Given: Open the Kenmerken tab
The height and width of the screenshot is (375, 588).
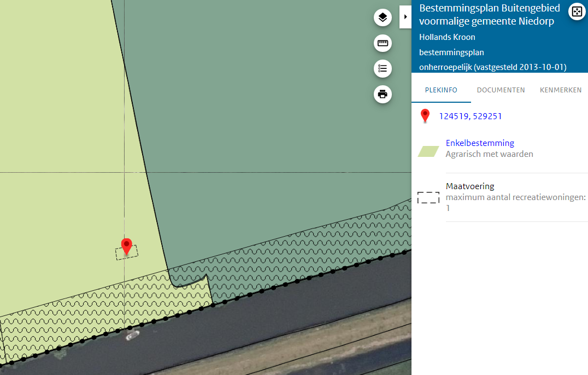Looking at the screenshot, I should pyautogui.click(x=560, y=90).
